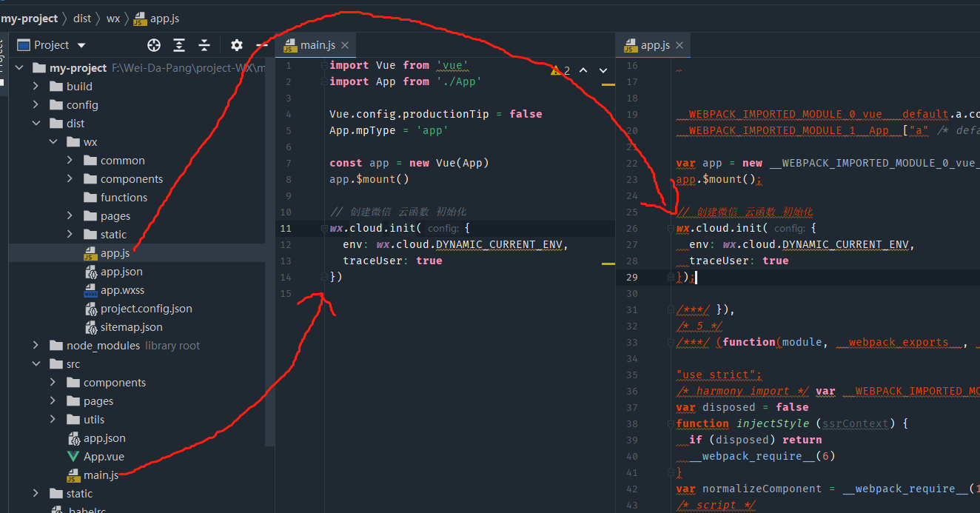
Task: Expand the node_modules folder
Action: [x=36, y=346]
